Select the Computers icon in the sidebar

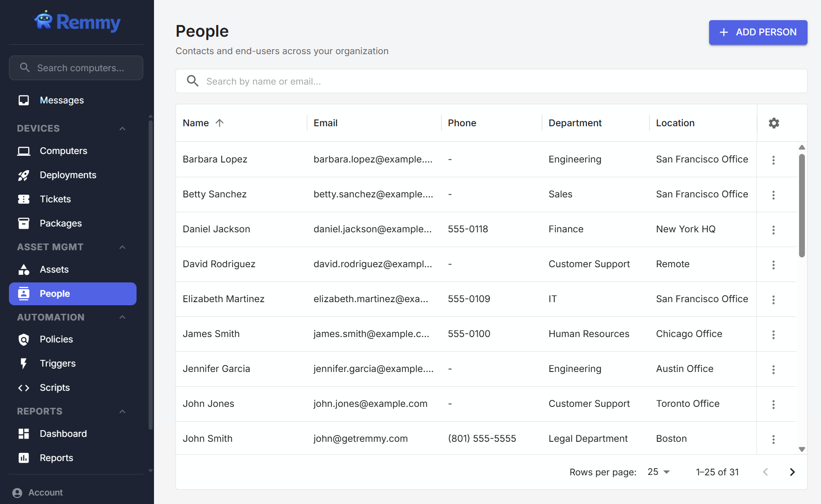coord(24,151)
